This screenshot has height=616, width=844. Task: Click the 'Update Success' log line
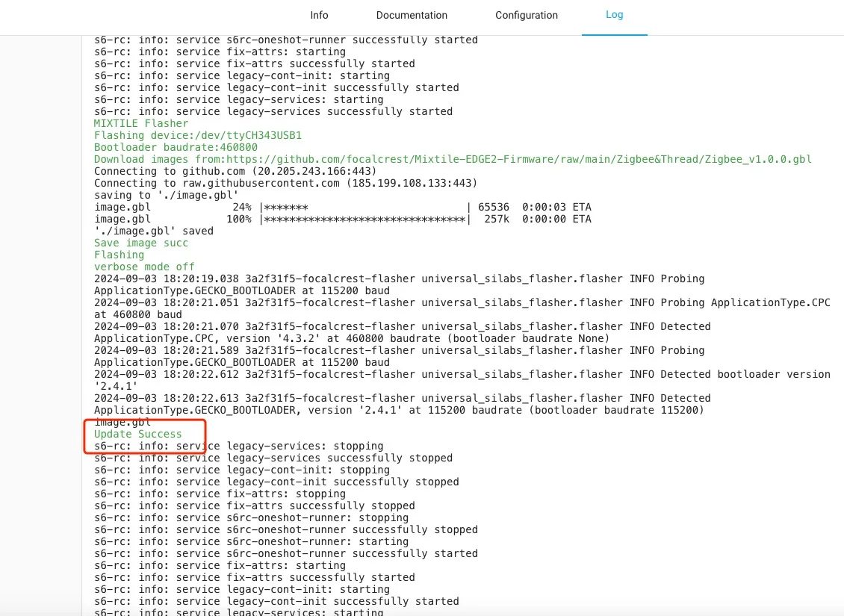pyautogui.click(x=137, y=434)
